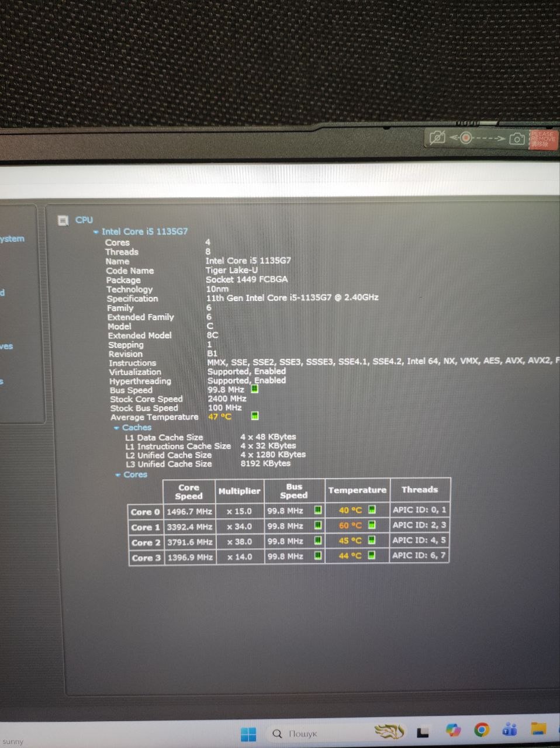Collapse the Cores section
The width and height of the screenshot is (560, 748).
coord(118,475)
